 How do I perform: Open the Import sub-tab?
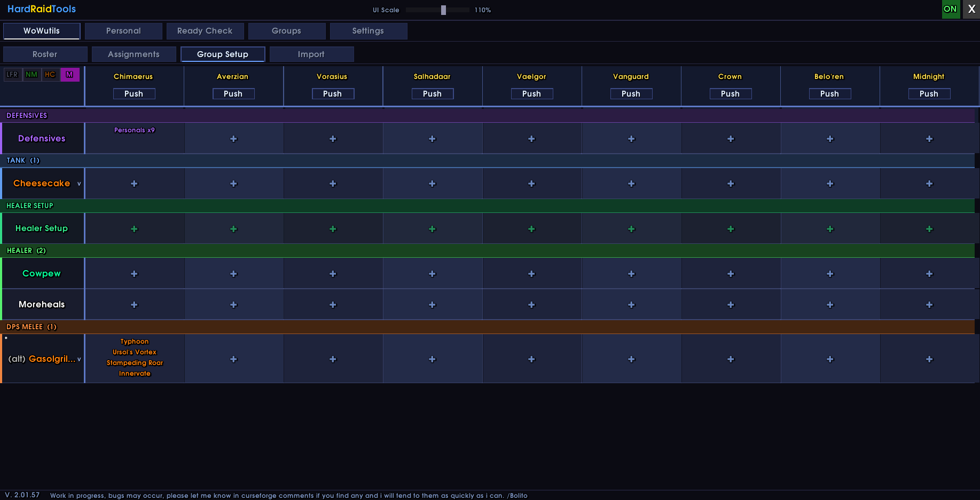coord(311,54)
